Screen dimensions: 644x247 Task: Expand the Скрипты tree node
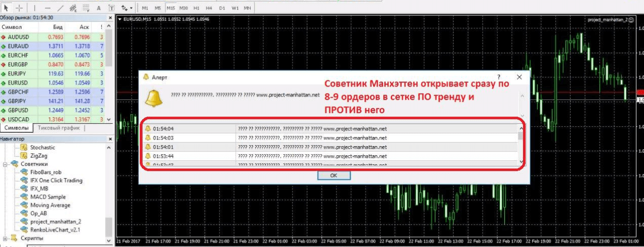[6, 238]
